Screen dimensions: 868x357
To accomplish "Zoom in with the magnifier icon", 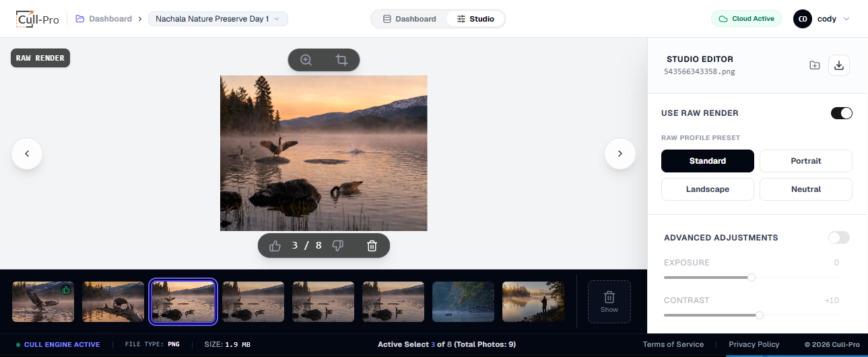I will point(306,60).
